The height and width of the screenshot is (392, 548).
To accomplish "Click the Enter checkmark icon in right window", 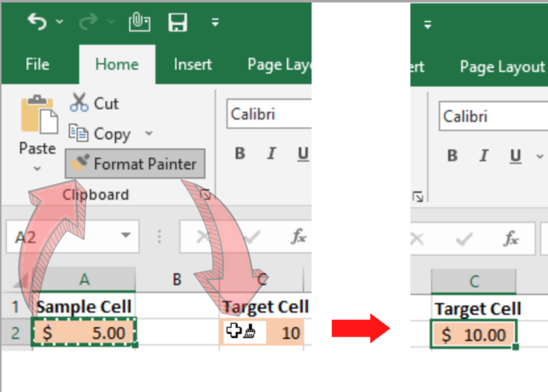I will click(x=464, y=239).
